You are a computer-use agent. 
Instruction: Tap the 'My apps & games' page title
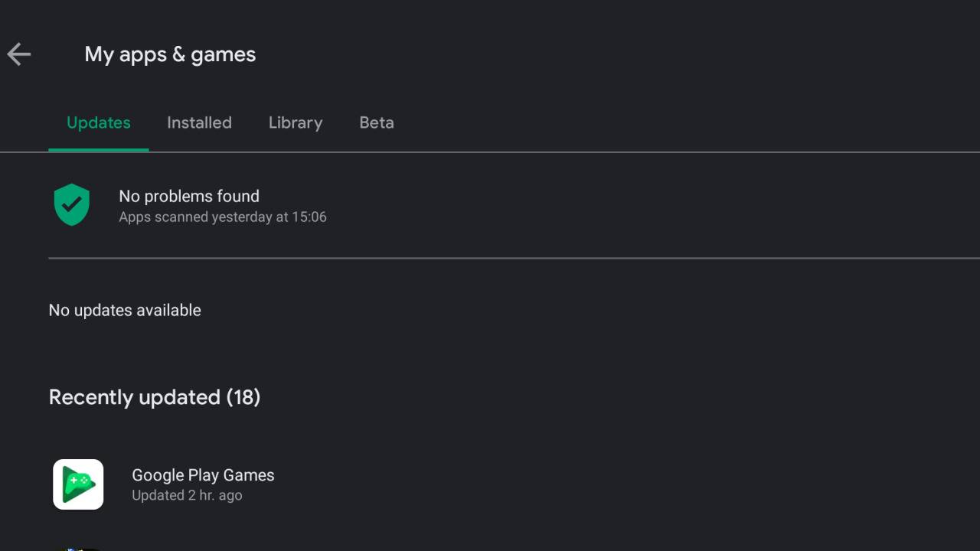tap(170, 54)
